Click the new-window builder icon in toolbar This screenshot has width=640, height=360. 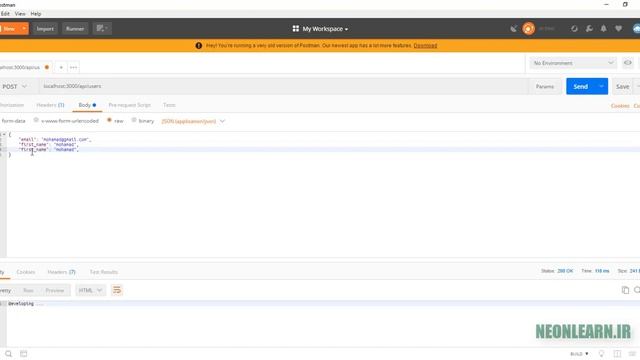[102, 29]
